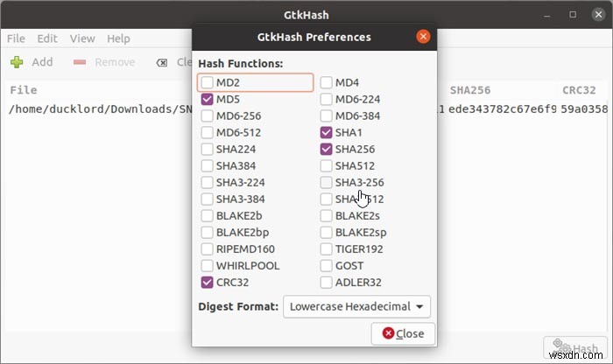
Task: Click the red minus Remove icon
Action: [80, 62]
